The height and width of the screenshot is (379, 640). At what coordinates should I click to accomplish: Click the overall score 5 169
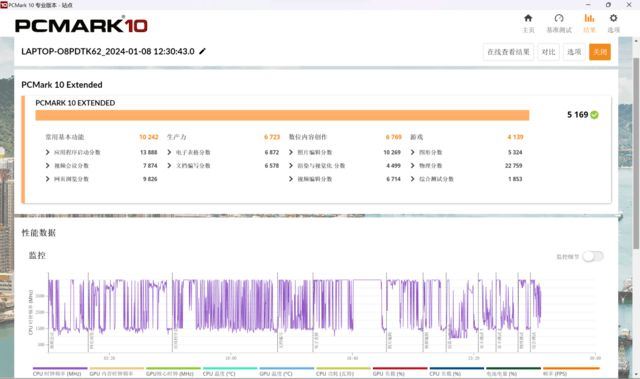click(x=578, y=115)
